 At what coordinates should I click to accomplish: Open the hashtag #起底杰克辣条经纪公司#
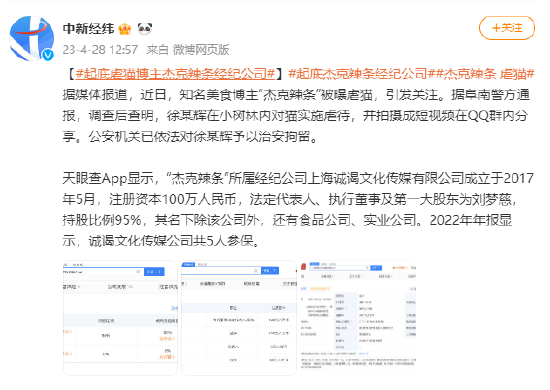coord(362,74)
